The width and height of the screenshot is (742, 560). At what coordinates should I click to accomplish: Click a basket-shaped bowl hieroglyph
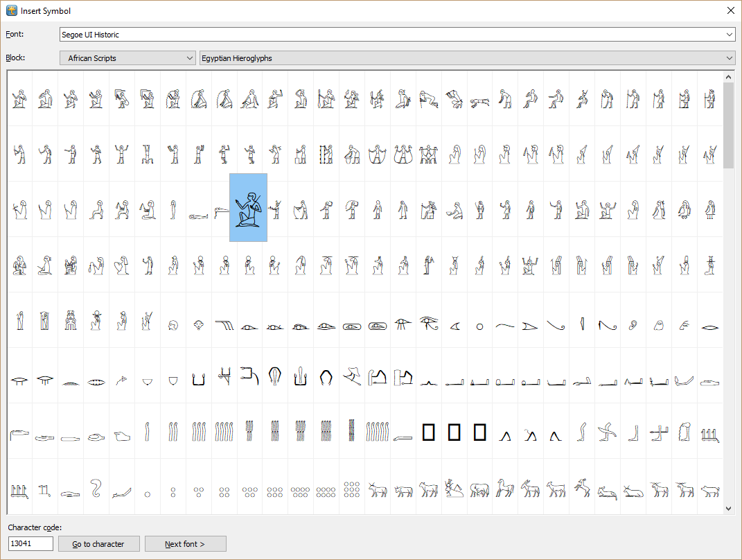(x=173, y=378)
